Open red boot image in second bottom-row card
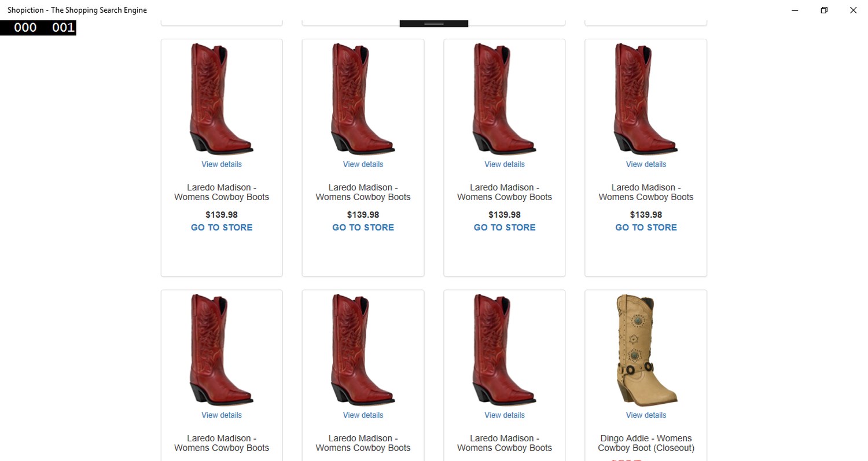 (x=363, y=350)
